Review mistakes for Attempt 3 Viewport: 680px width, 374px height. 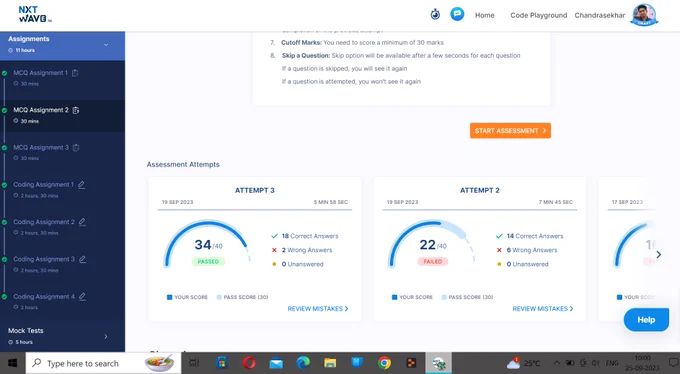tap(317, 309)
